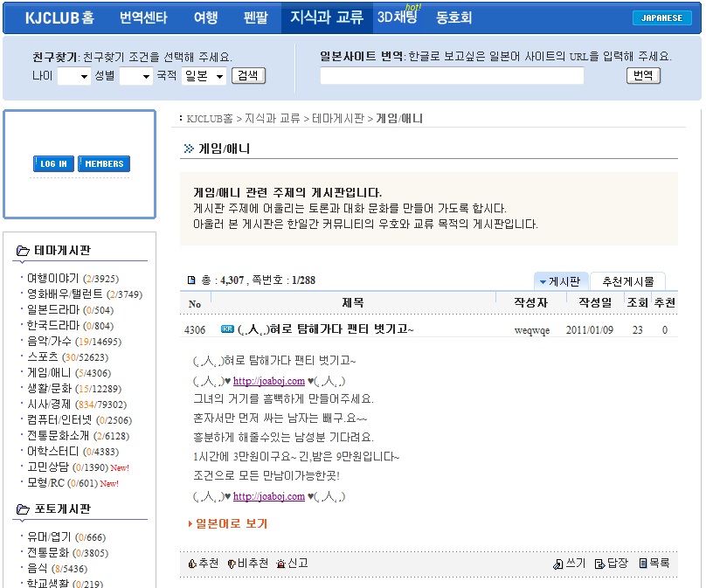
Task: Select the 3D채팅 menu item
Action: click(397, 17)
